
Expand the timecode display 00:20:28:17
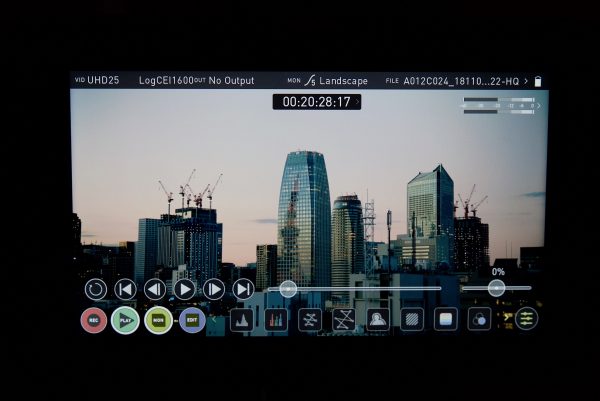(x=316, y=102)
